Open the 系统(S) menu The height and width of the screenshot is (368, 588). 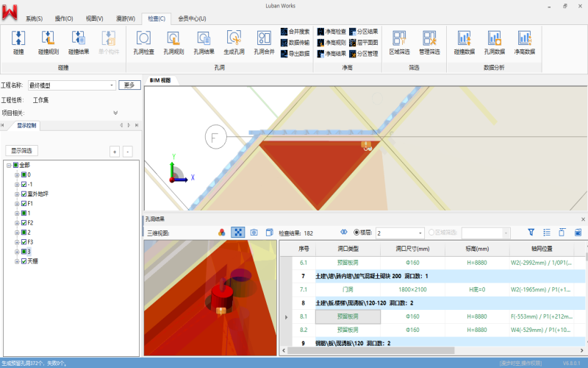click(x=34, y=18)
